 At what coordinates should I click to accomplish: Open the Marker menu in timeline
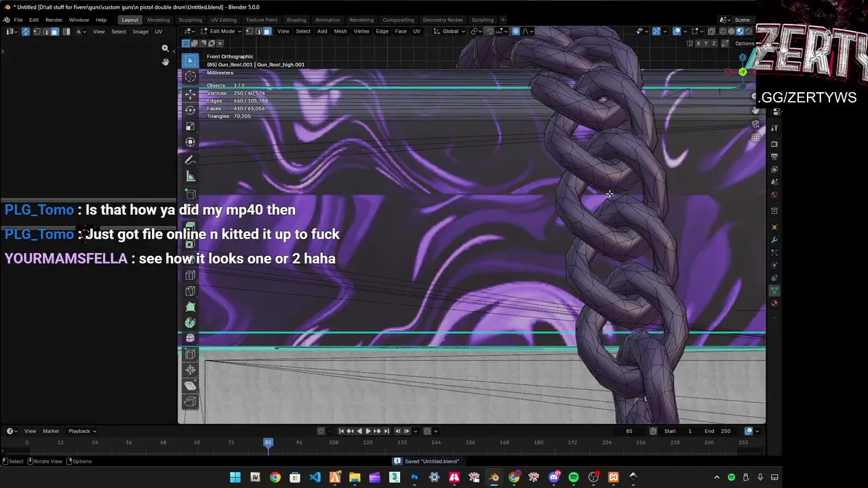point(51,431)
